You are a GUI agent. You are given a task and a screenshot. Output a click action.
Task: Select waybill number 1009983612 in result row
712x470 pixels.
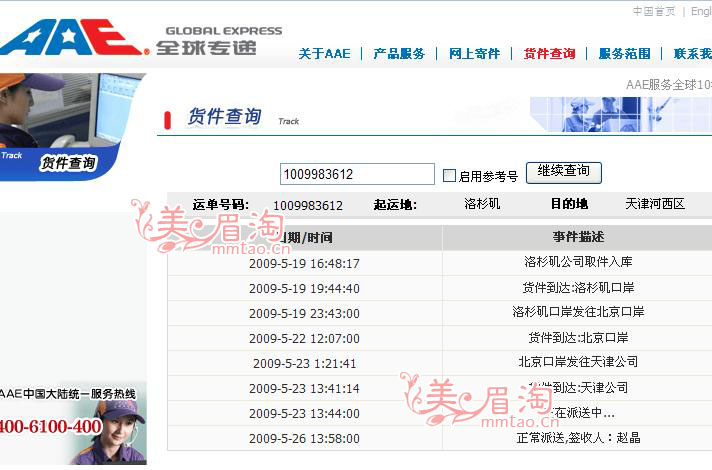(308, 205)
